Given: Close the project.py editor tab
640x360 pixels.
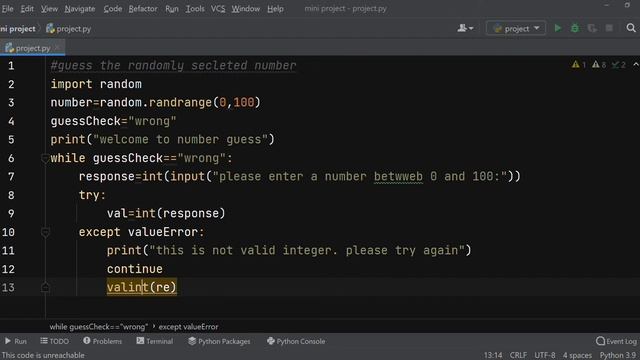Looking at the screenshot, I should [57, 47].
